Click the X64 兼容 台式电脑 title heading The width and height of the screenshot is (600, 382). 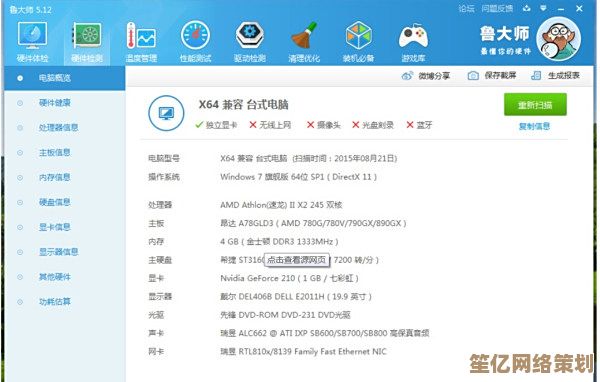(x=243, y=104)
